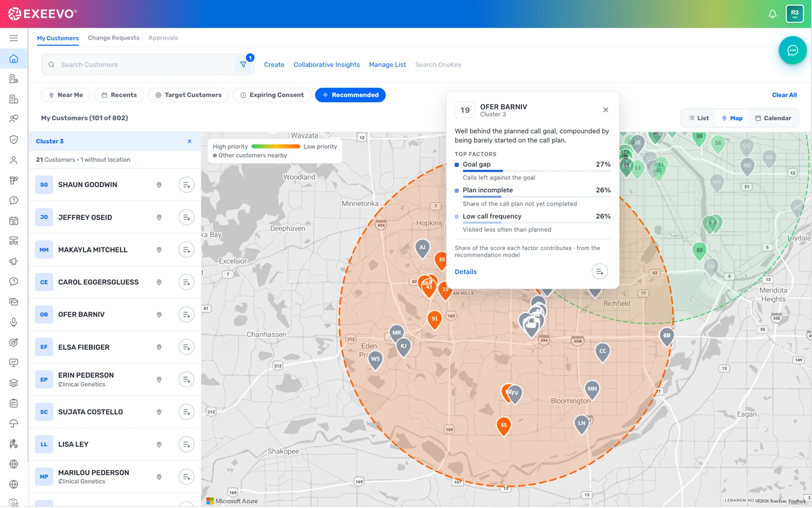This screenshot has height=508, width=812.
Task: Open Details in Ofer Barniv popup
Action: (465, 272)
